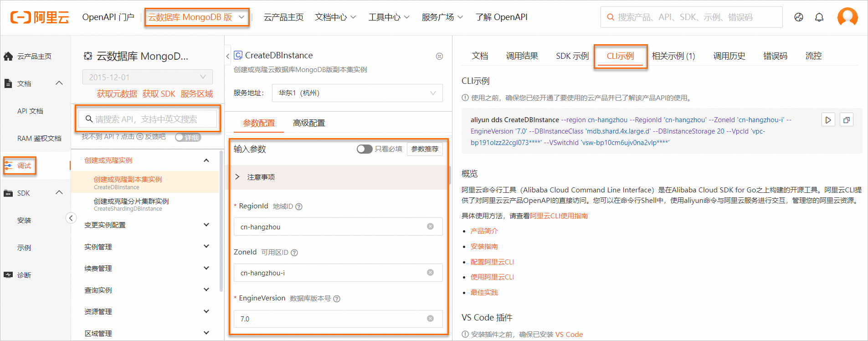Click the API search input field

pos(147,119)
